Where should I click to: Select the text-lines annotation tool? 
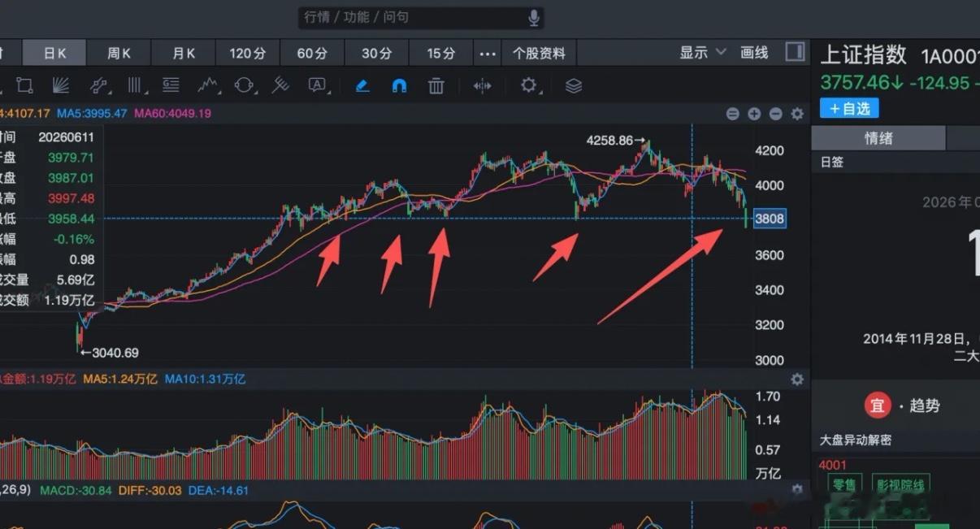point(171,85)
